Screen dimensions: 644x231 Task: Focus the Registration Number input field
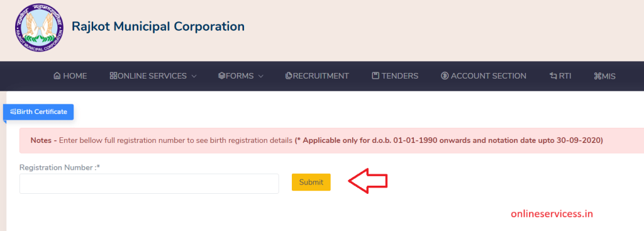tap(149, 184)
